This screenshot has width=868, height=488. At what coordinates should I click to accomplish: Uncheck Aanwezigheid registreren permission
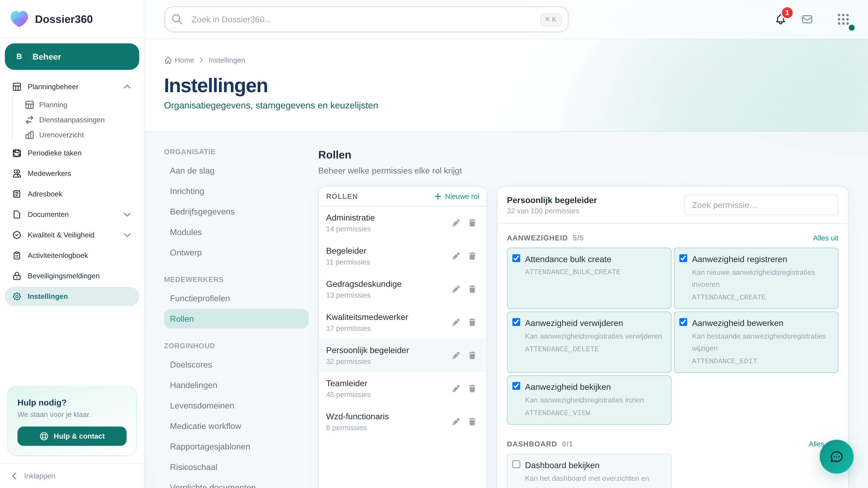[x=683, y=258]
